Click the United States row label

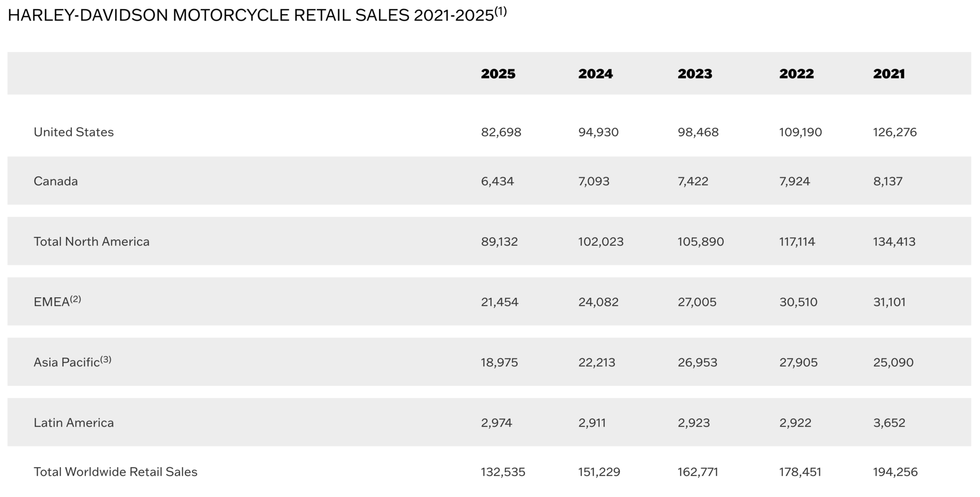73,132
